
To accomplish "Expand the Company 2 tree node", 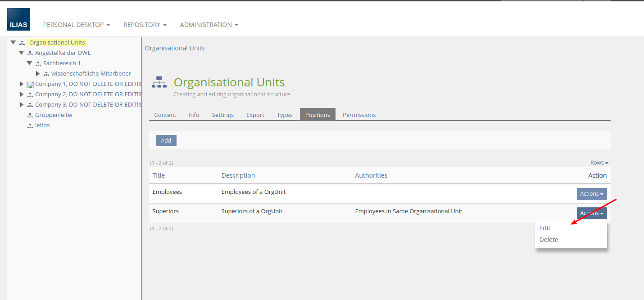I will click(x=21, y=94).
